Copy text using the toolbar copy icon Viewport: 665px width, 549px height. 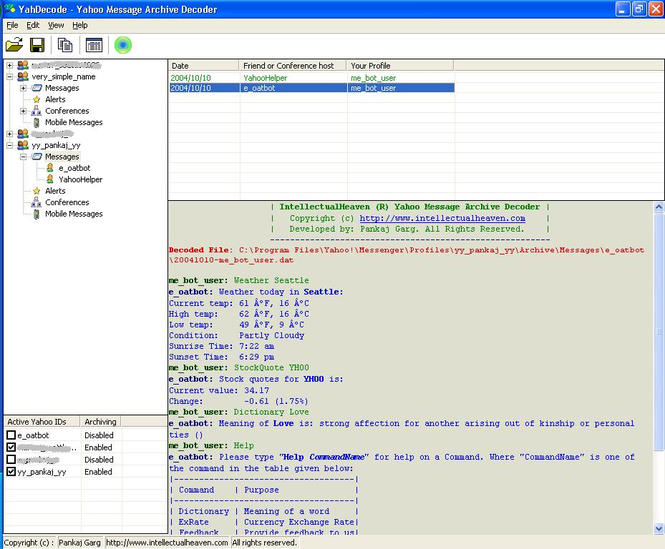click(65, 45)
